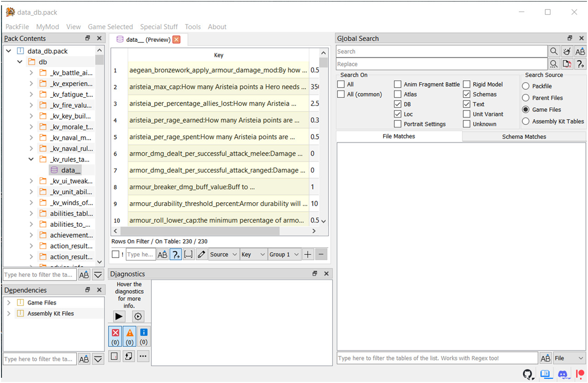
Task: Collapse the data_db.pack root node
Action: (x=9, y=51)
